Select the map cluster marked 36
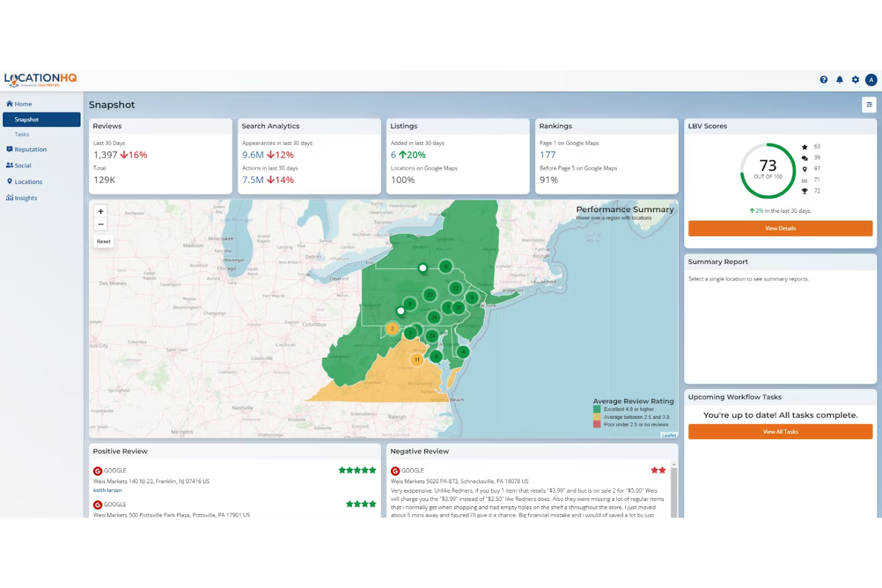The width and height of the screenshot is (882, 588). tap(434, 318)
